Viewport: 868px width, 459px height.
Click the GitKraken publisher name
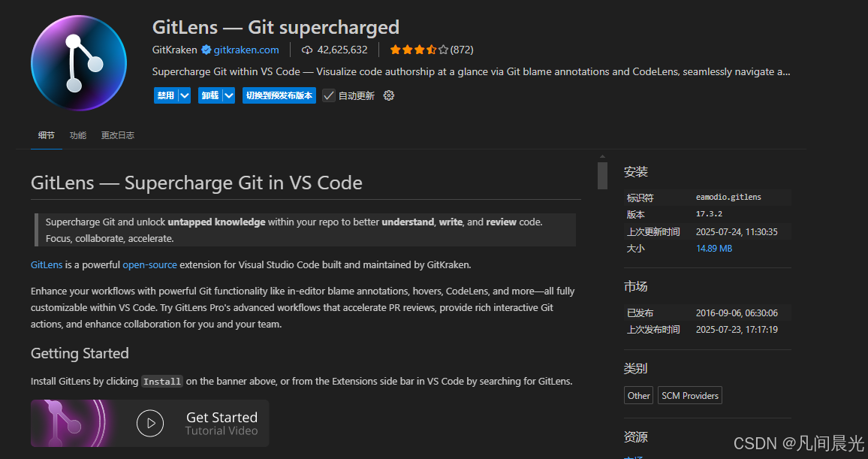174,50
